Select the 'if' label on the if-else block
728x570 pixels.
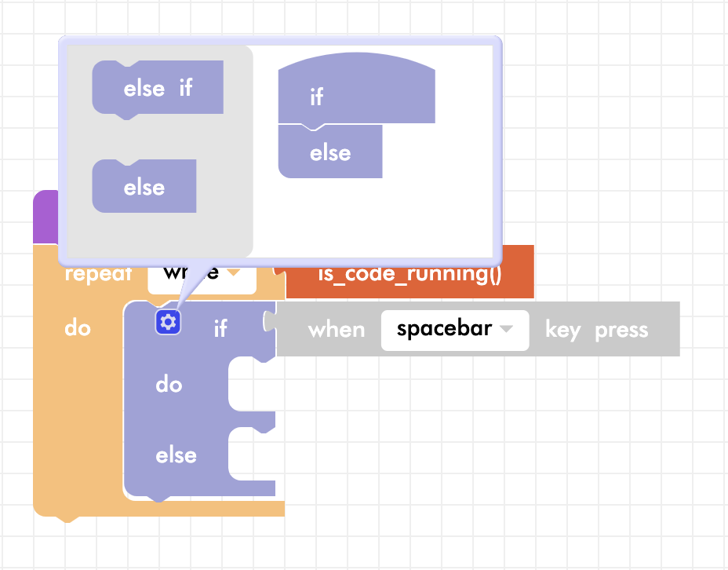click(220, 328)
